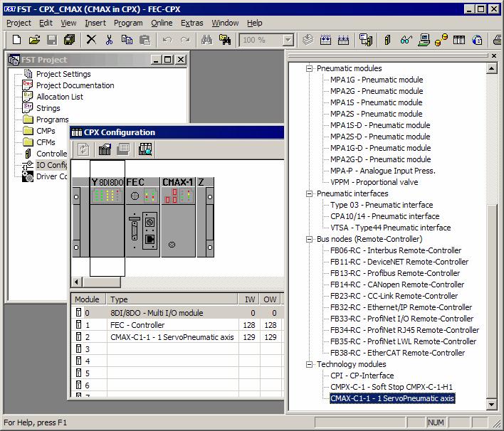The height and width of the screenshot is (431, 504).
Task: Open the Online menu
Action: tap(162, 23)
